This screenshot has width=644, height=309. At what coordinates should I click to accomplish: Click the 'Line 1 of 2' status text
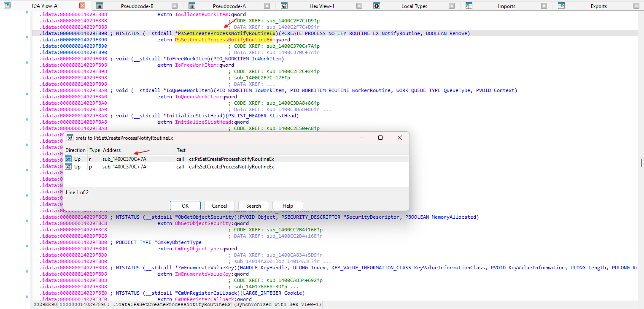point(77,192)
